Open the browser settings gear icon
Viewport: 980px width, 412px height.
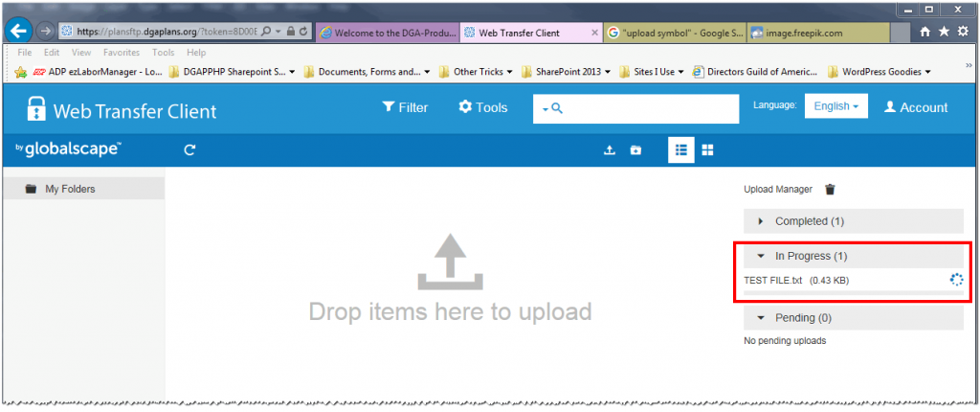(x=962, y=32)
